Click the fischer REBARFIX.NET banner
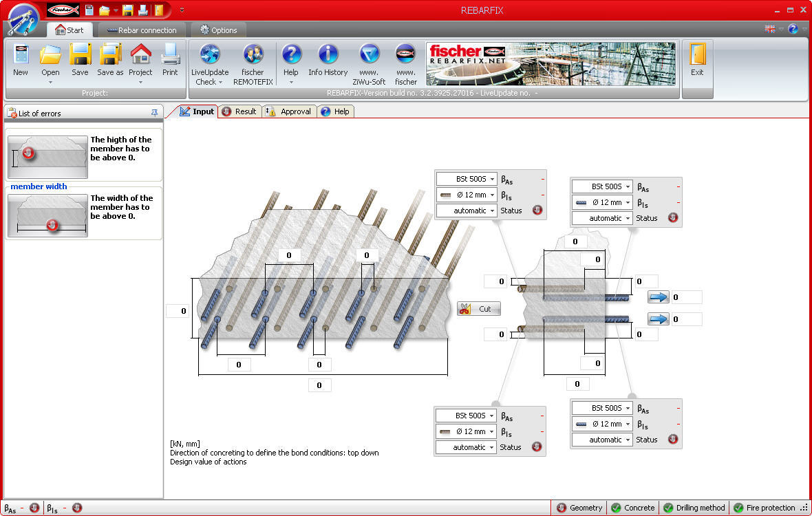Image resolution: width=812 pixels, height=516 pixels. 551,64
